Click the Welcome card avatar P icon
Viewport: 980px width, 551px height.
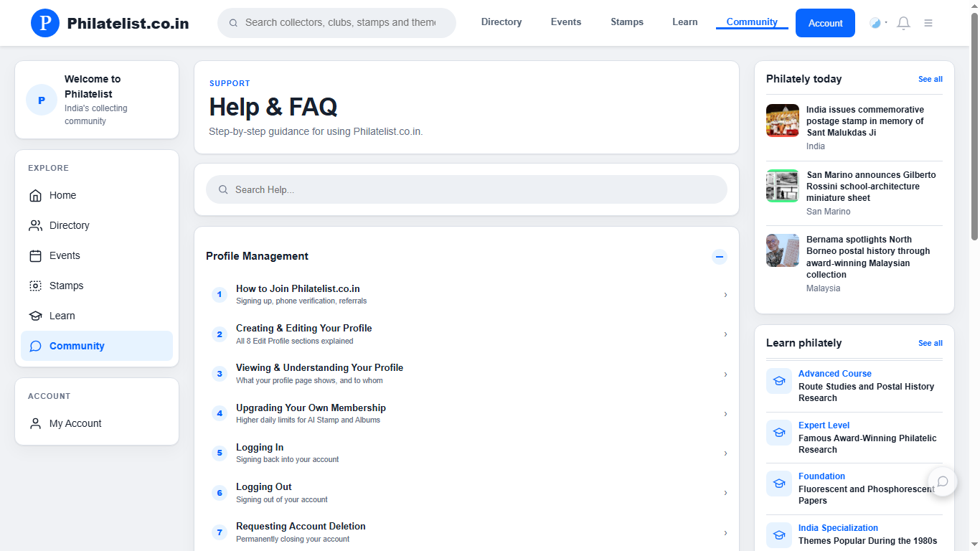(x=42, y=100)
